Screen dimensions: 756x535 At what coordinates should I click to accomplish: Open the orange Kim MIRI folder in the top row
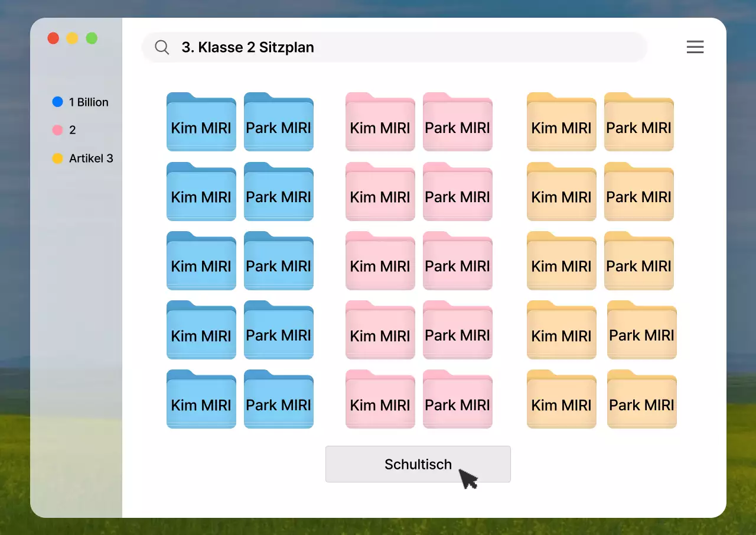pos(562,122)
